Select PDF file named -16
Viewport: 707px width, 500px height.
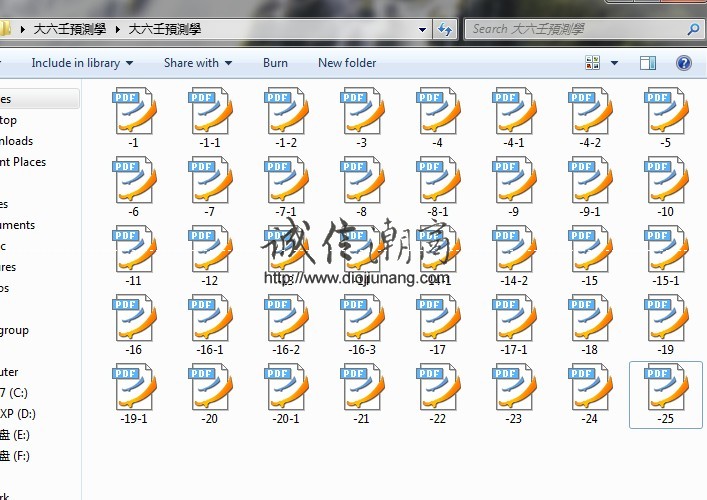tap(134, 325)
